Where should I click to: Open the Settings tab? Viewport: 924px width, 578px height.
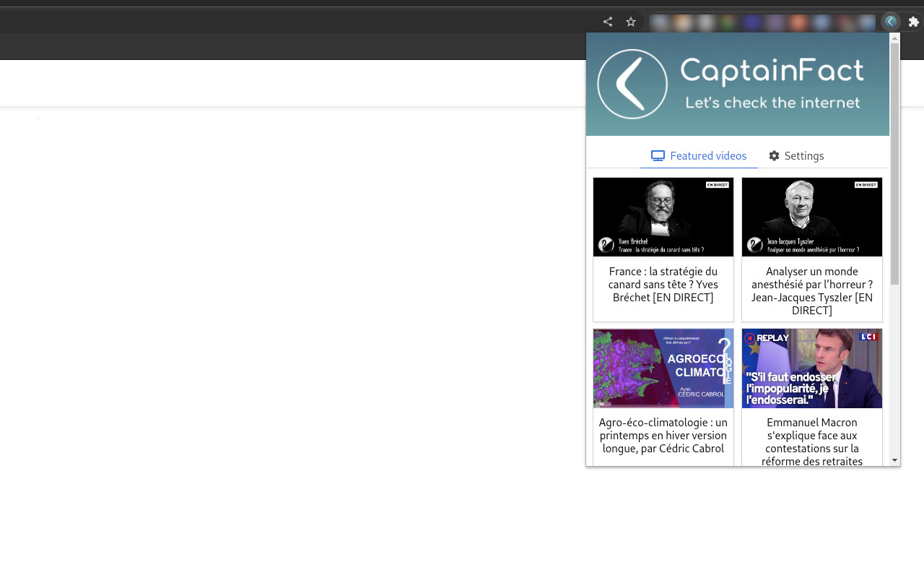pos(796,156)
